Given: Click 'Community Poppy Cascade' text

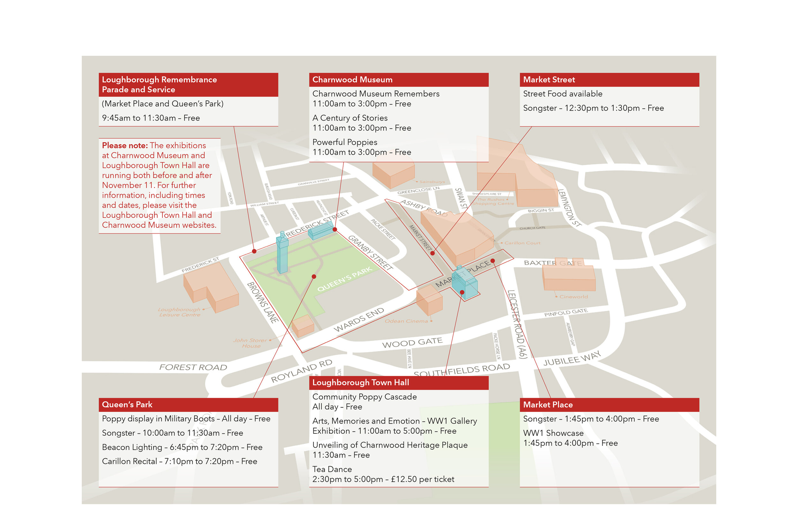Looking at the screenshot, I should [364, 397].
